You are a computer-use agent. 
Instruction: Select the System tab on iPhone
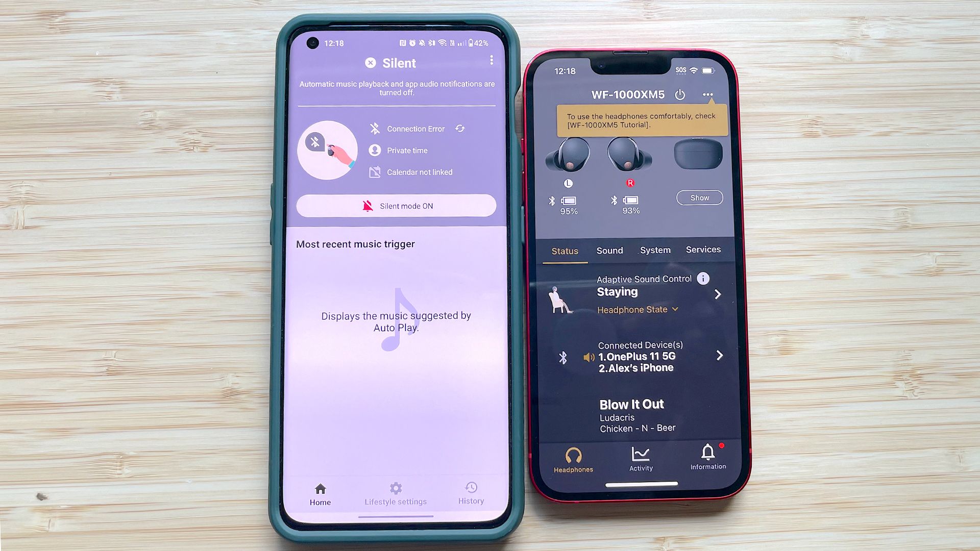tap(654, 251)
